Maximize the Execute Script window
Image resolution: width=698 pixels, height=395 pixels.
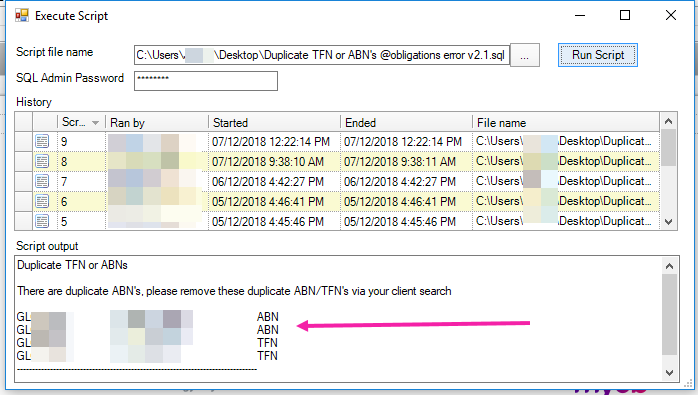[625, 16]
